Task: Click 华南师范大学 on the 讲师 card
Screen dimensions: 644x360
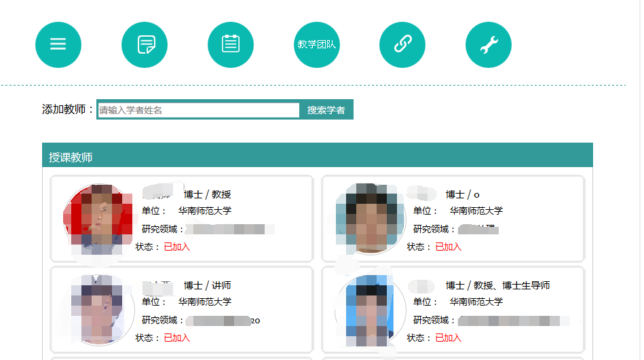Action: pyautogui.click(x=205, y=302)
